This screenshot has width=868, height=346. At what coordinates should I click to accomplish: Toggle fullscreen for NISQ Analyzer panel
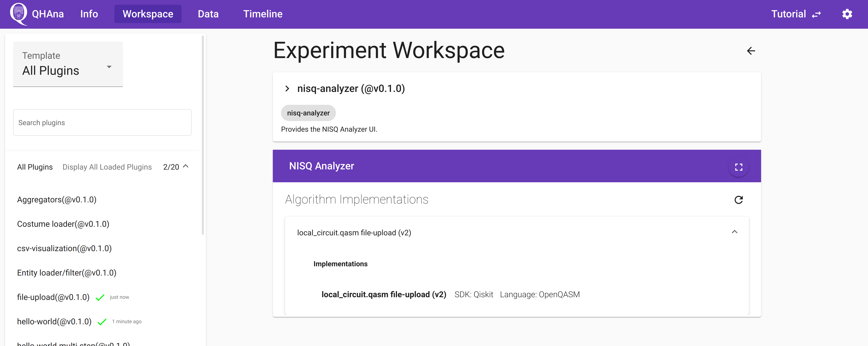point(739,167)
